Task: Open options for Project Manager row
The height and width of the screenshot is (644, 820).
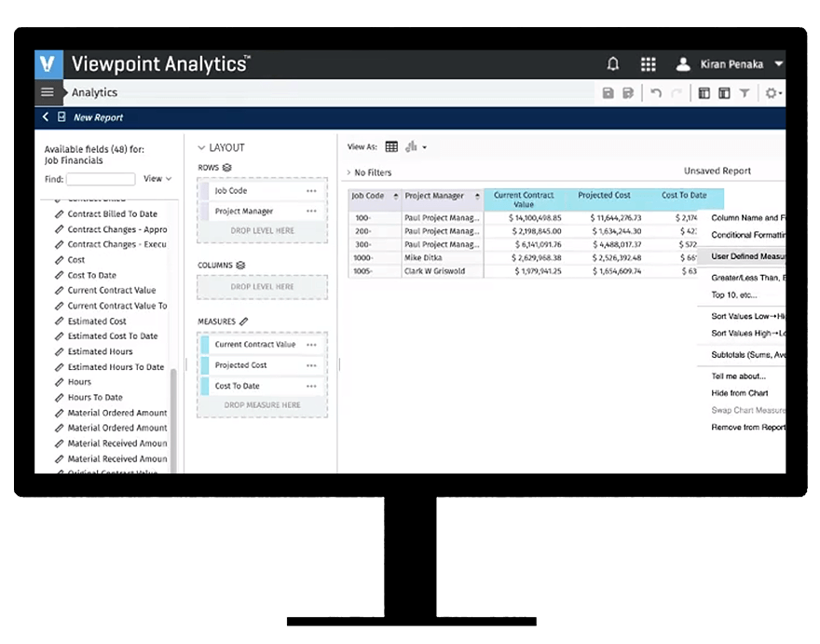Action: point(311,211)
